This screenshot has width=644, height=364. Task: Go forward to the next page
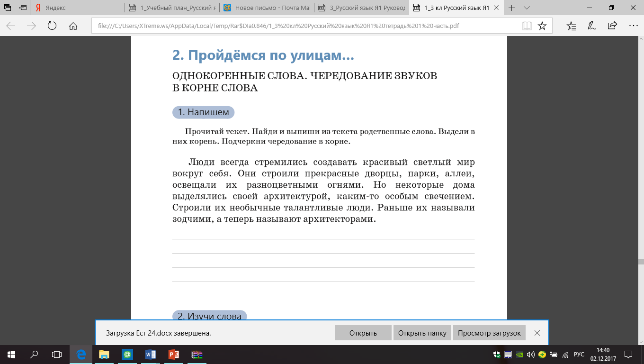click(x=32, y=26)
